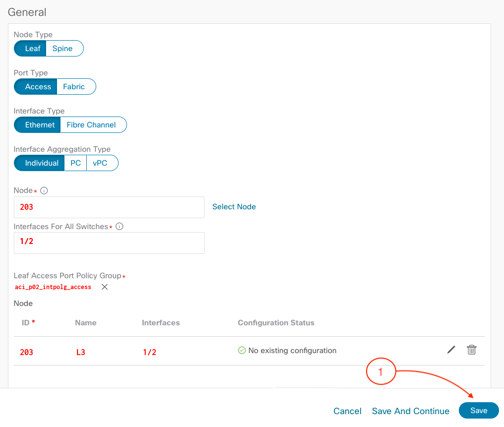Choose Access port type
This screenshot has width=504, height=427.
pos(36,87)
